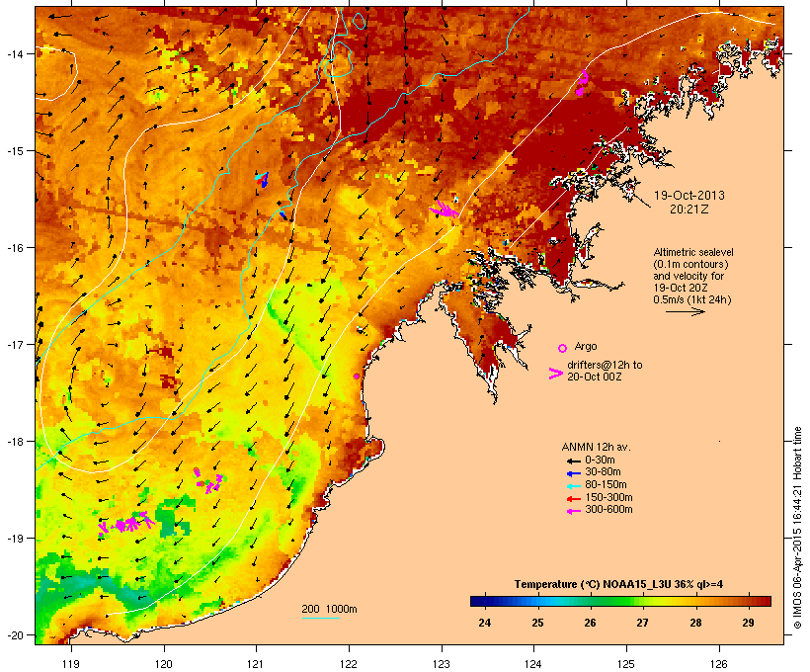The height and width of the screenshot is (672, 810).
Task: Click the 20:21Z time label
Action: (x=689, y=210)
